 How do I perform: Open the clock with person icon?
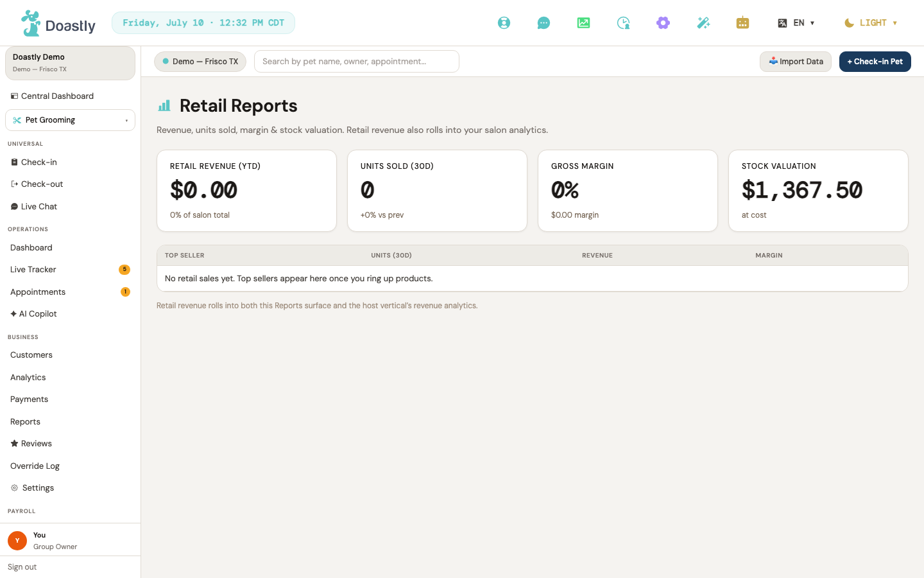pyautogui.click(x=623, y=23)
